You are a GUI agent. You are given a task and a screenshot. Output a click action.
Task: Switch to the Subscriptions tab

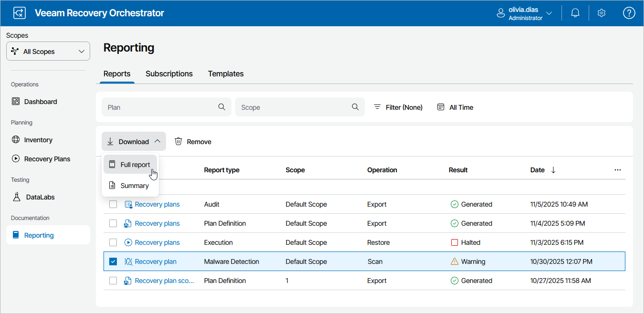point(169,73)
